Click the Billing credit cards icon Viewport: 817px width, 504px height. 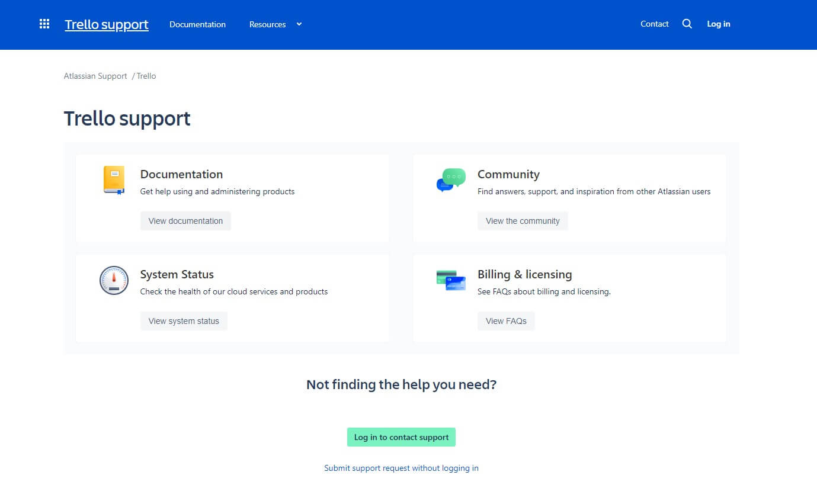click(451, 280)
